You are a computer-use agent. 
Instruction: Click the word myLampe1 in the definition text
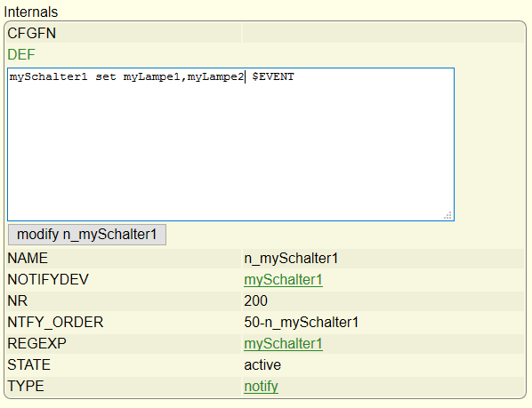(x=151, y=77)
